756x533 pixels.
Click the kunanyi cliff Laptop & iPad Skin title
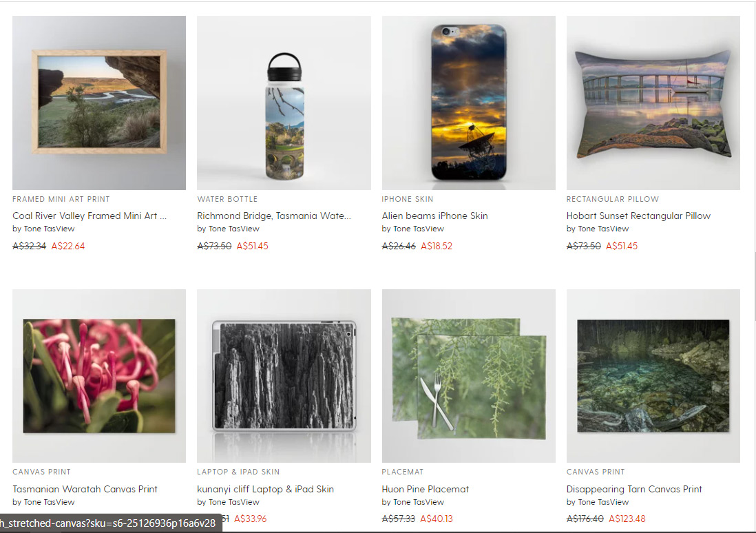[x=265, y=489]
